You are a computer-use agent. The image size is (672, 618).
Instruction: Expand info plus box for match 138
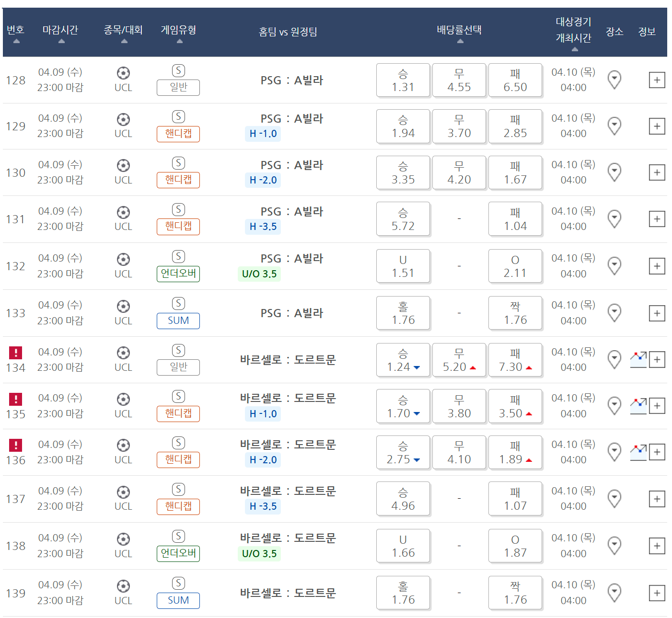point(657,546)
